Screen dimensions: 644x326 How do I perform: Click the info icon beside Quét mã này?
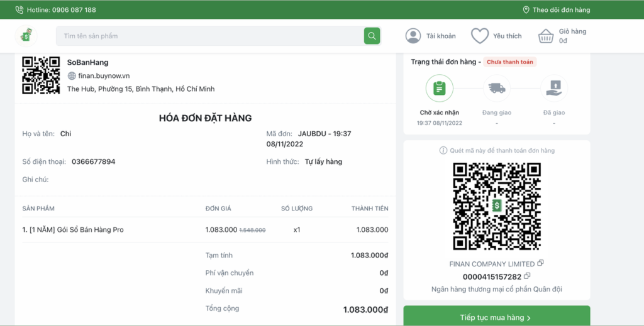click(x=443, y=151)
